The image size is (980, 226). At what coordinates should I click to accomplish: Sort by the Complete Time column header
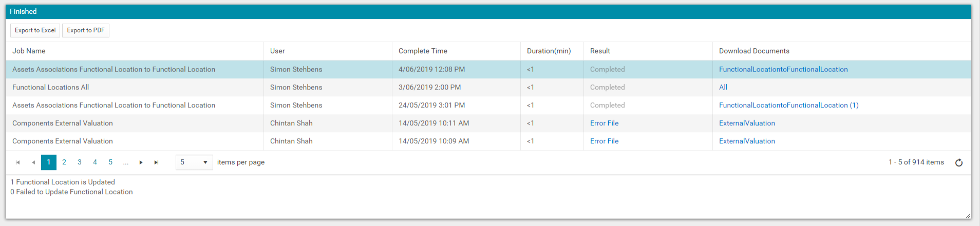coord(423,51)
